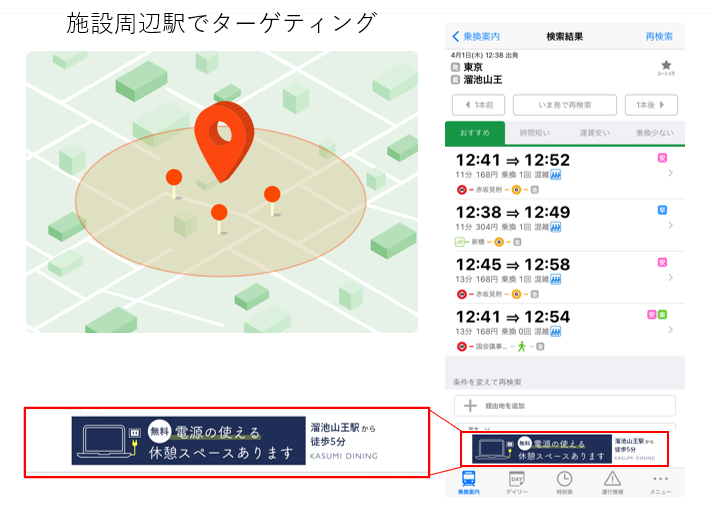This screenshot has width=712, height=510.
Task: Click red Marunouchi line icon on 12:41 ⇒ 12:52
Action: click(461, 190)
